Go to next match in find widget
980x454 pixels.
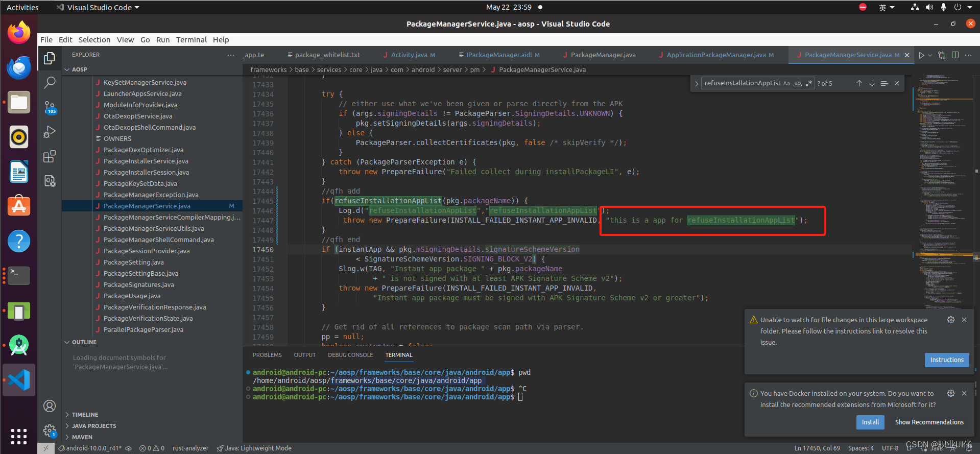coord(872,83)
